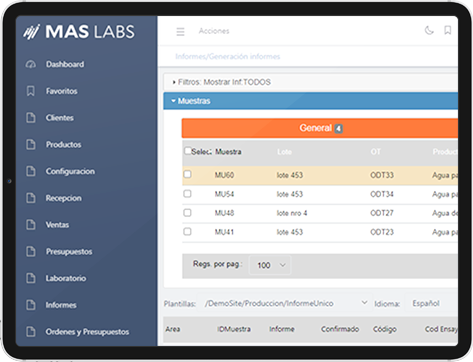
Task: Open Configuracion menu item
Action: [70, 171]
